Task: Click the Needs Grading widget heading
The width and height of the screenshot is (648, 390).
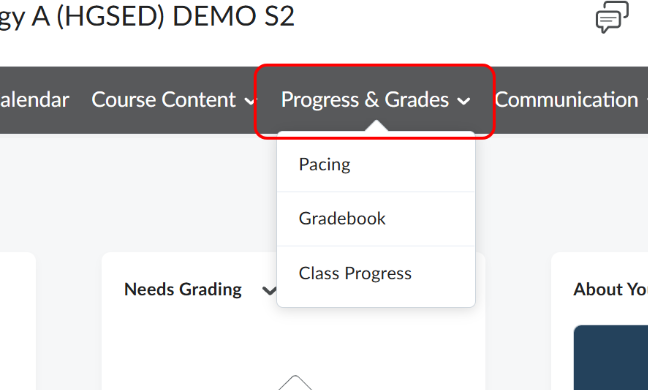Action: tap(183, 289)
